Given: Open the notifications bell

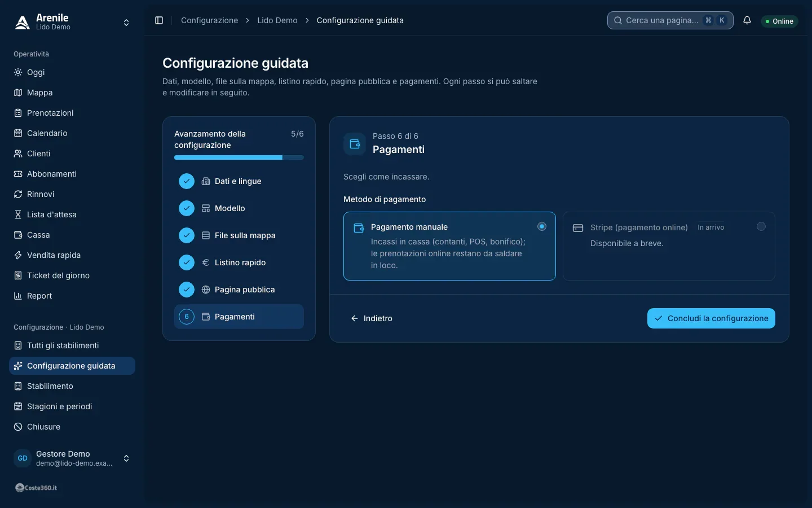Looking at the screenshot, I should click(x=747, y=20).
